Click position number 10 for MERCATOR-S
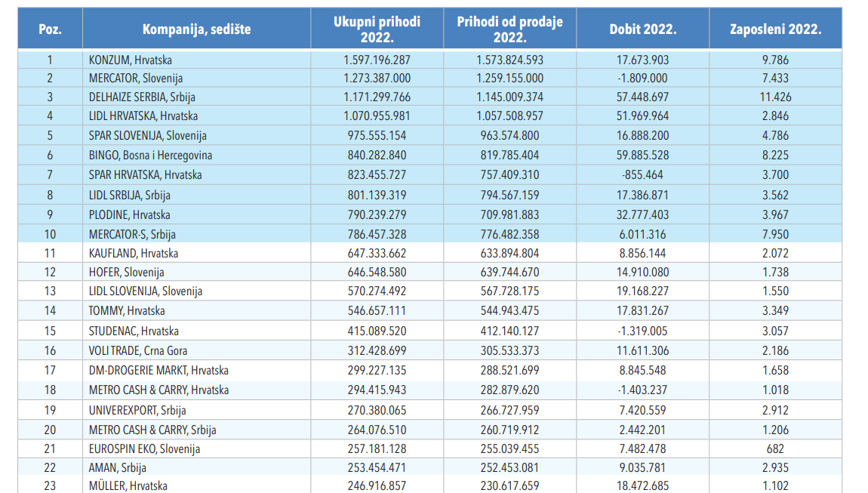 point(50,234)
